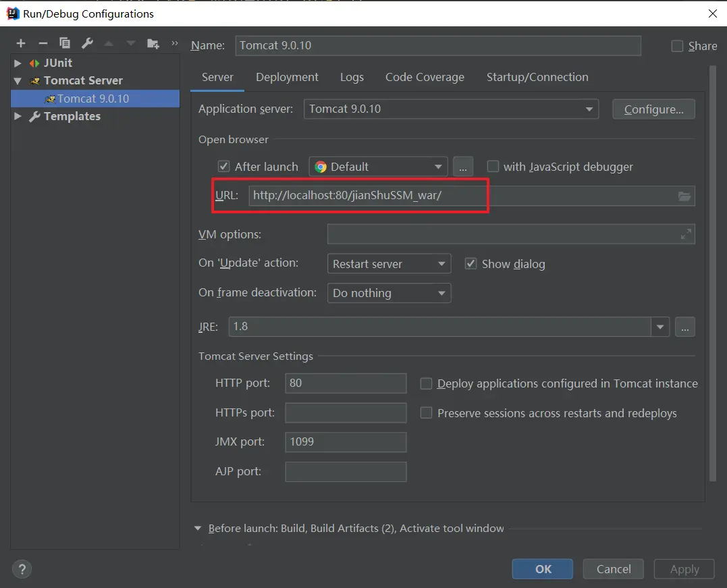Click the Add New Configuration plus icon
Screen dimensions: 727x588
click(21, 44)
